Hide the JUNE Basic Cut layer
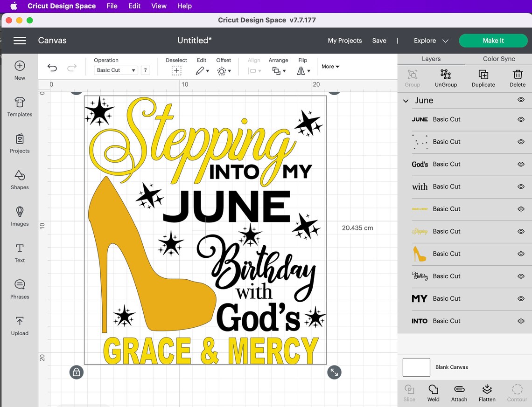 pyautogui.click(x=520, y=119)
